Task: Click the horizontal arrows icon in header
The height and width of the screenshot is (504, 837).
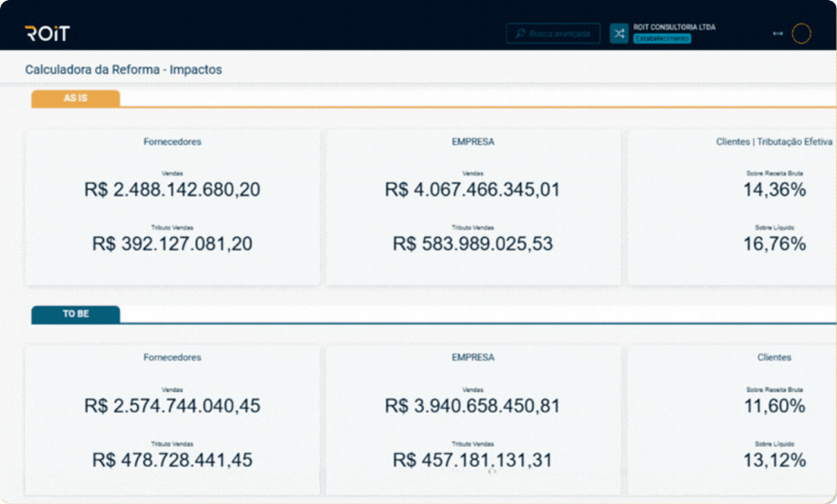Action: (777, 33)
